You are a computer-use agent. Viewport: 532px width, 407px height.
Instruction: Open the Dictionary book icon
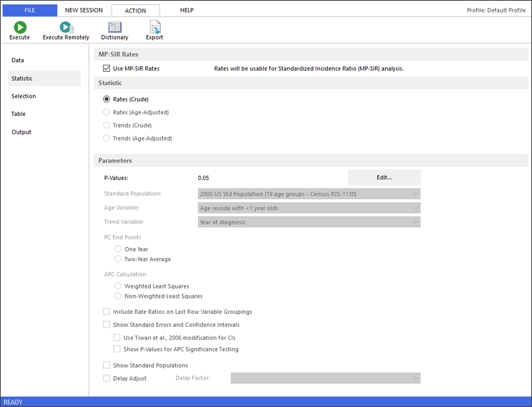pyautogui.click(x=115, y=27)
